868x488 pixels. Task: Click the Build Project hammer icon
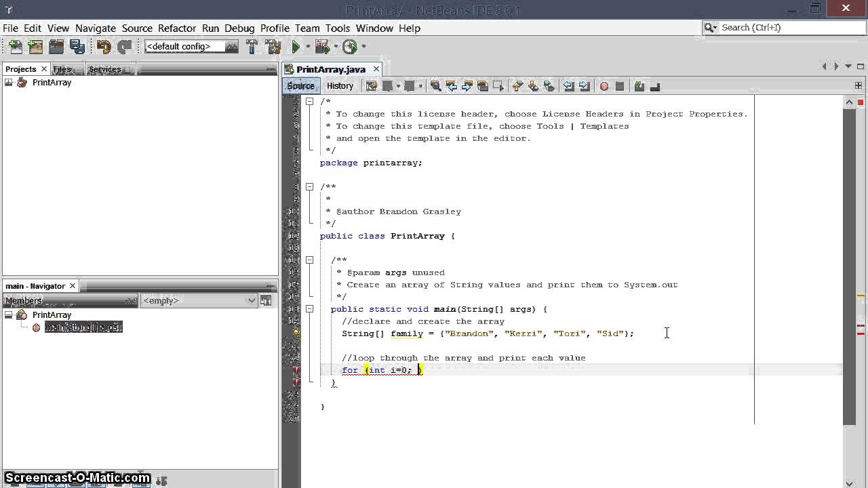[252, 47]
